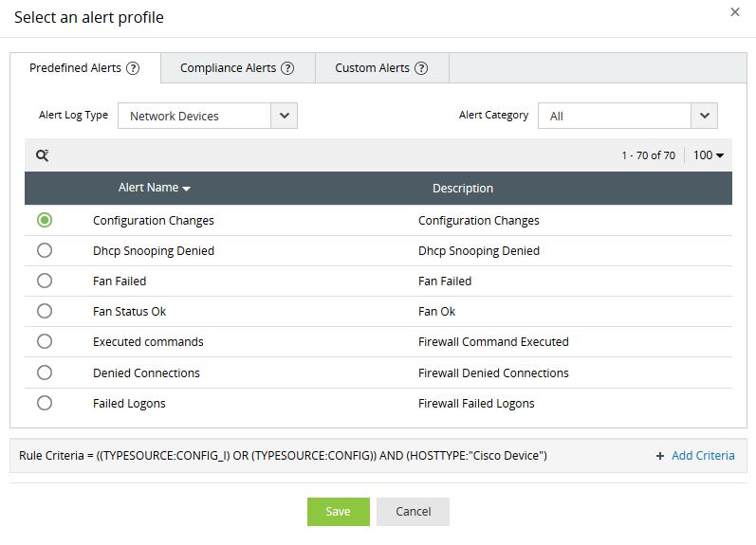The image size is (756, 545).
Task: Click help icon next to Custom Alerts
Action: (x=421, y=68)
